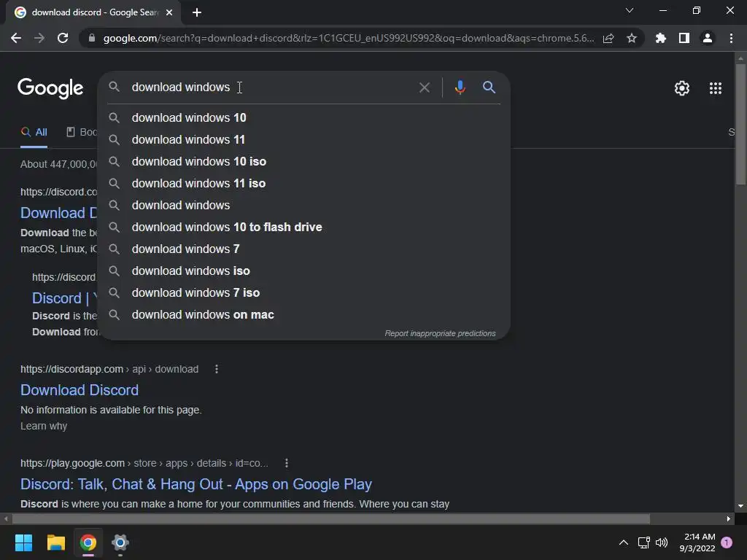Share this page icon in address bar
Viewport: 747px width, 560px height.
(608, 38)
